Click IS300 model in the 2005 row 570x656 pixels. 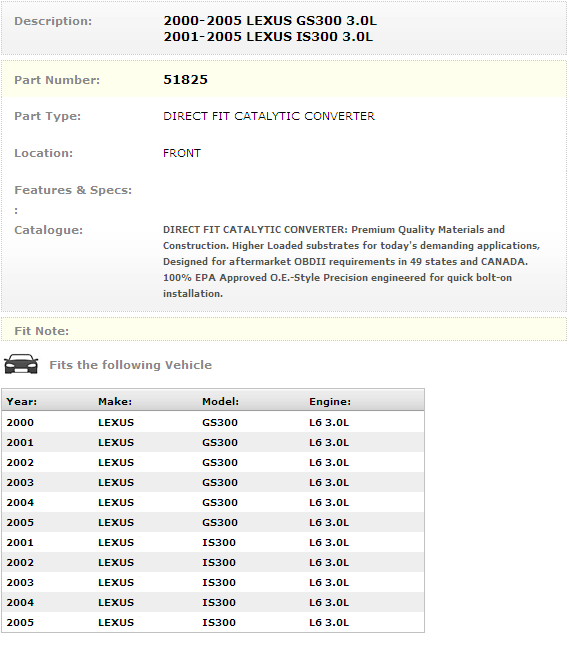click(x=219, y=623)
